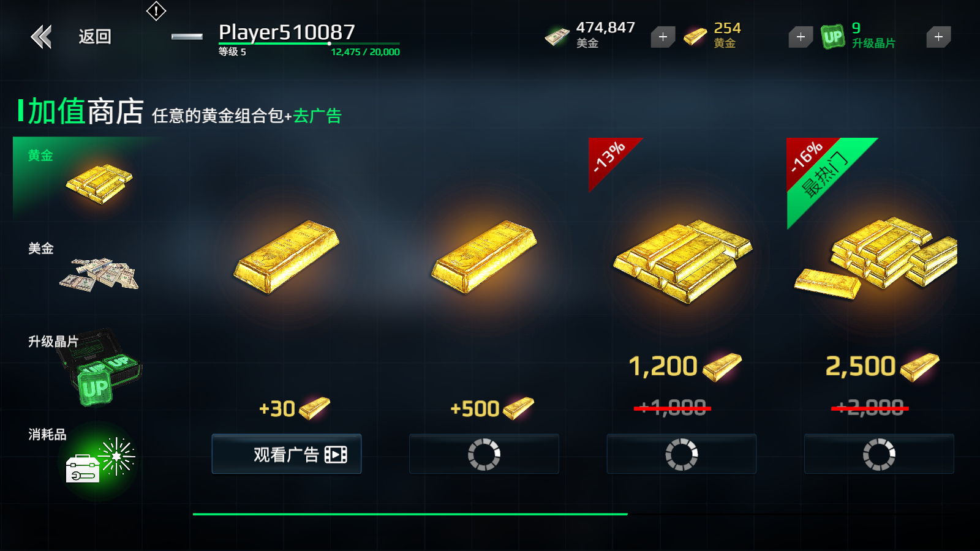The height and width of the screenshot is (551, 980).
Task: Click the double-chevron back arrow icon
Action: pos(42,37)
